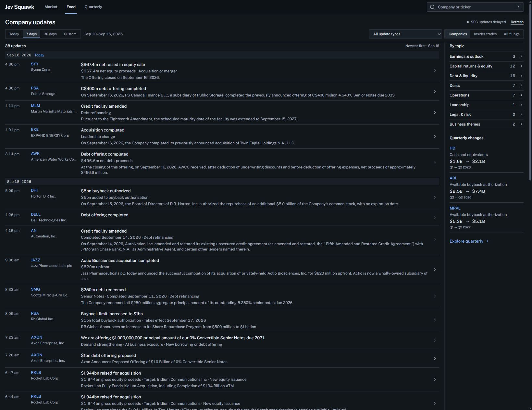Image resolution: width=532 pixels, height=410 pixels.
Task: Open Legal & risk topic
Action: click(x=486, y=115)
